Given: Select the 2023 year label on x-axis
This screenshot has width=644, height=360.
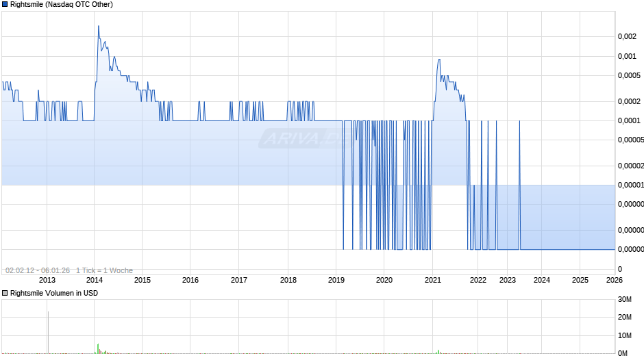Looking at the screenshot, I should pos(507,280).
